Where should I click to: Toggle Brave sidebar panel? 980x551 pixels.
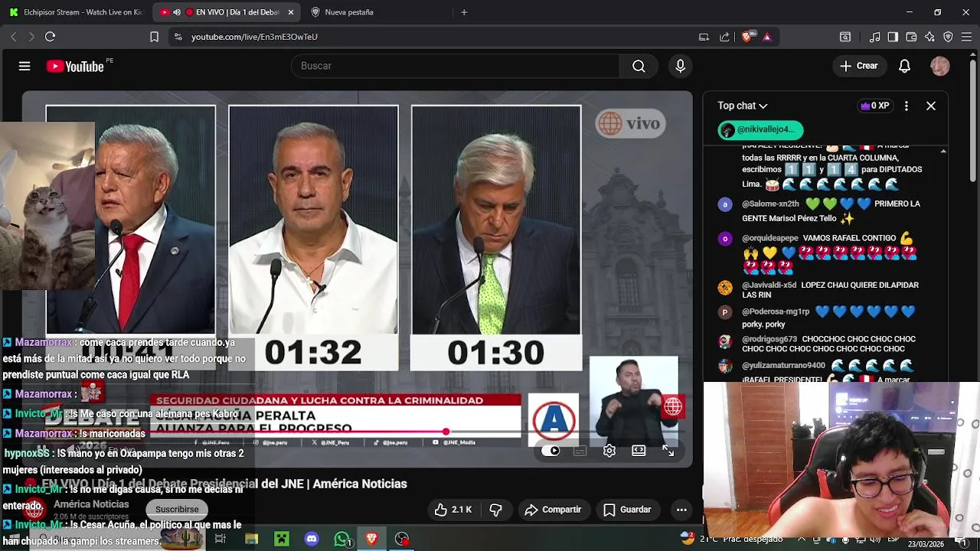(893, 37)
